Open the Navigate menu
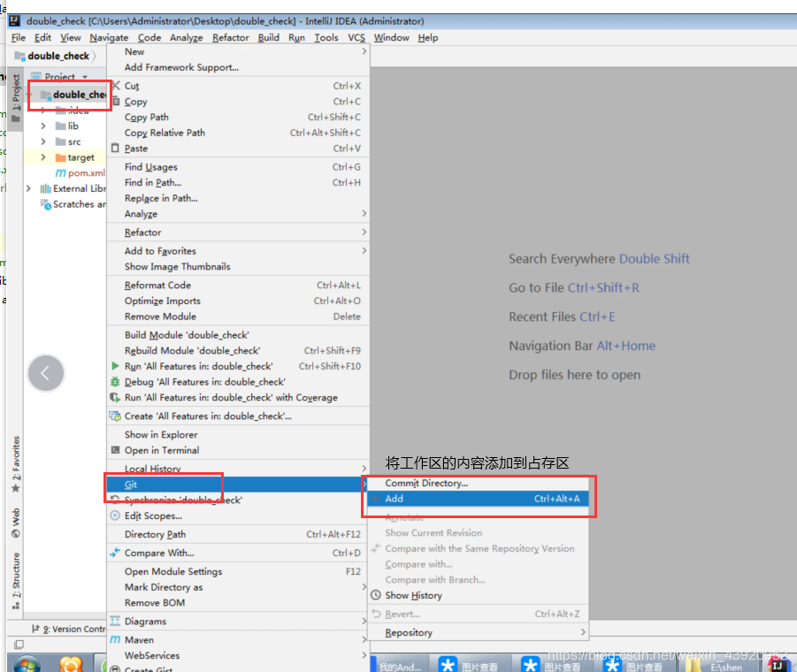Image resolution: width=797 pixels, height=672 pixels. point(109,38)
